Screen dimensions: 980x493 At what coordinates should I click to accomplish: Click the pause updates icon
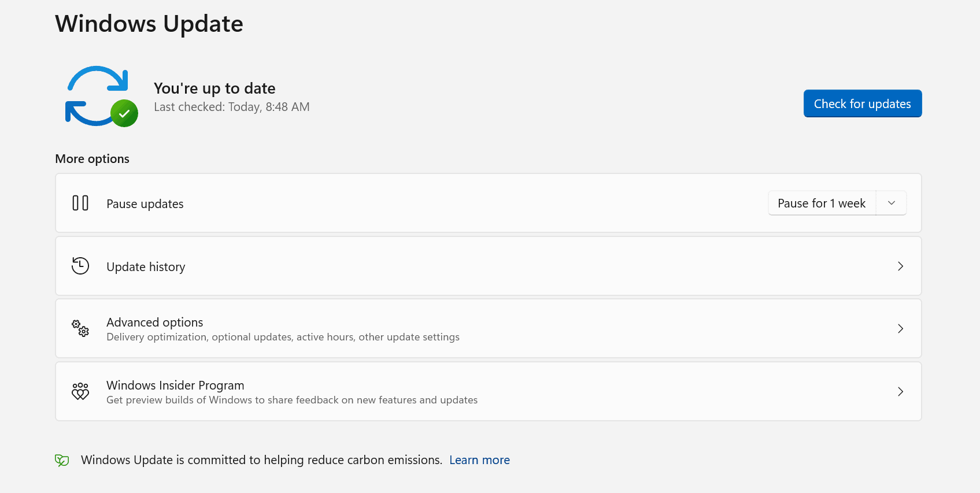click(x=80, y=203)
